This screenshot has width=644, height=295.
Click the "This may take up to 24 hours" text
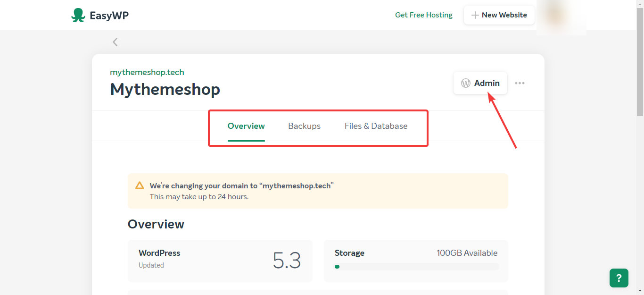coord(199,196)
